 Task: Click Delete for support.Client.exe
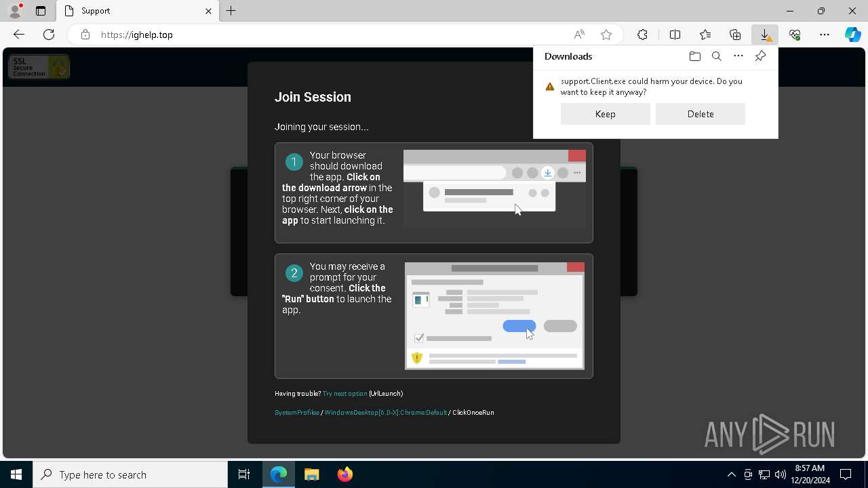701,114
